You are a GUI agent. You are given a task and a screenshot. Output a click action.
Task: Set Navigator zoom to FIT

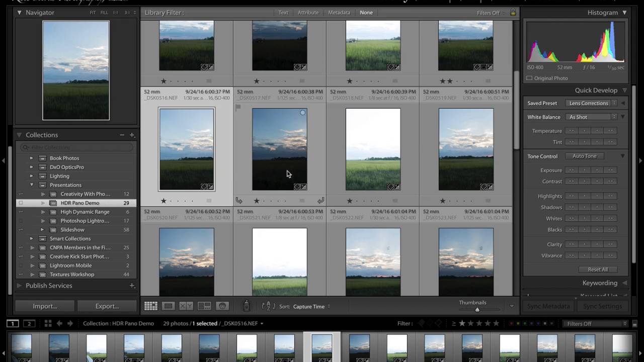pos(93,13)
